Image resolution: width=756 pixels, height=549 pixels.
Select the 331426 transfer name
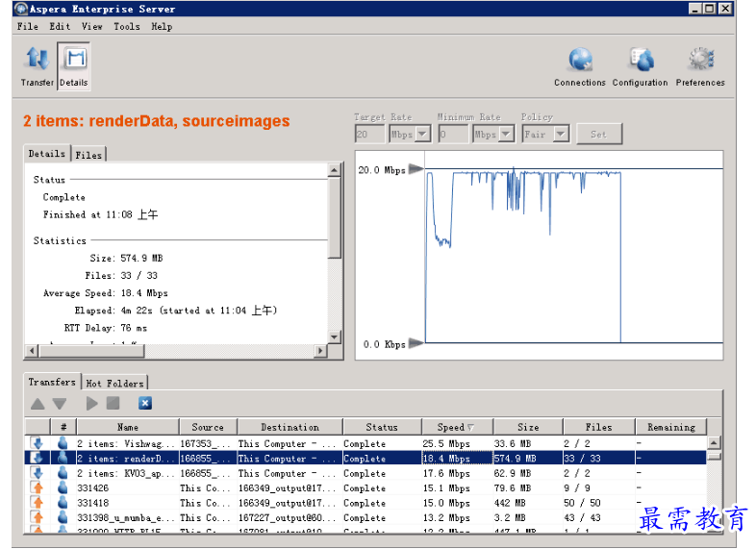tap(93, 487)
